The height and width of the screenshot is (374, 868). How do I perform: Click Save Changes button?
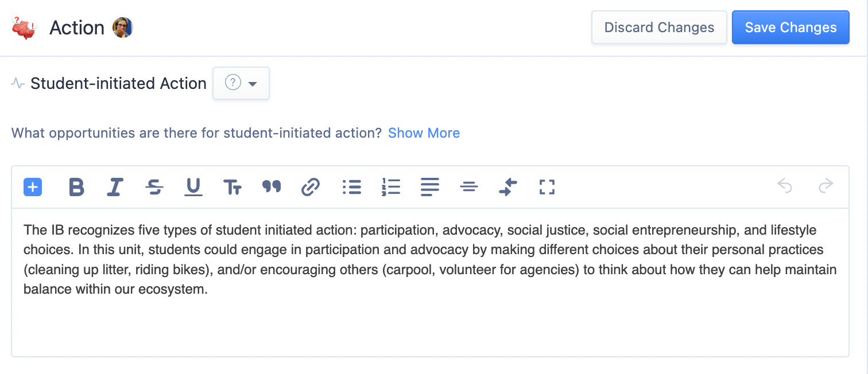(790, 28)
